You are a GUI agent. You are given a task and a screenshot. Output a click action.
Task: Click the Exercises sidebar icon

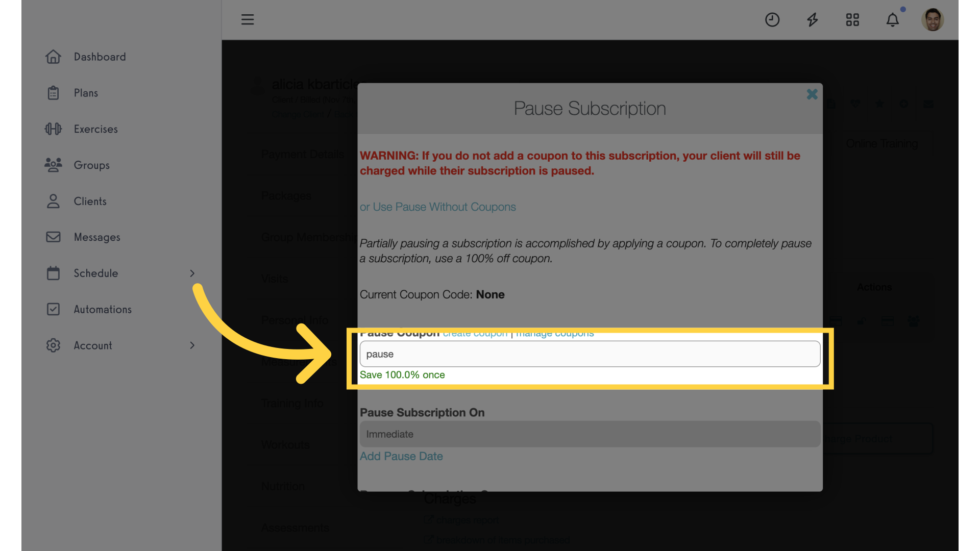53,129
